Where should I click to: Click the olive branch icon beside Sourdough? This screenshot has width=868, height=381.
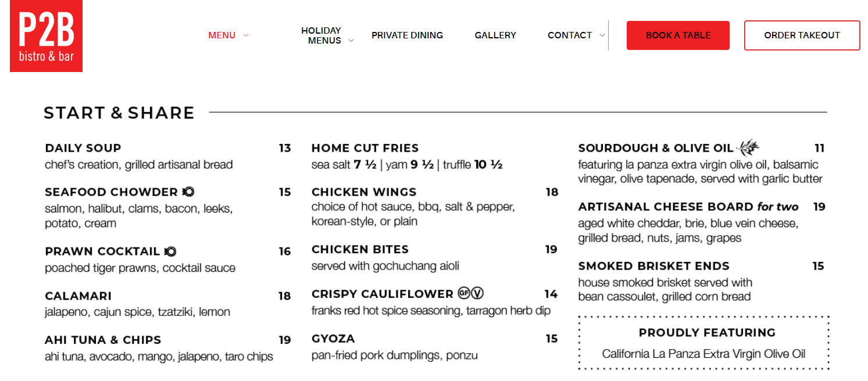pyautogui.click(x=748, y=147)
